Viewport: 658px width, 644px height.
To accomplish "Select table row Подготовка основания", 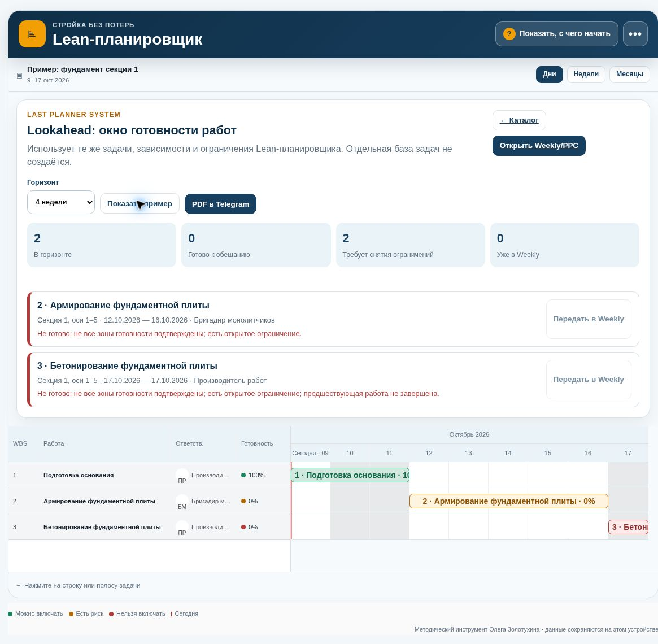I will tap(149, 475).
